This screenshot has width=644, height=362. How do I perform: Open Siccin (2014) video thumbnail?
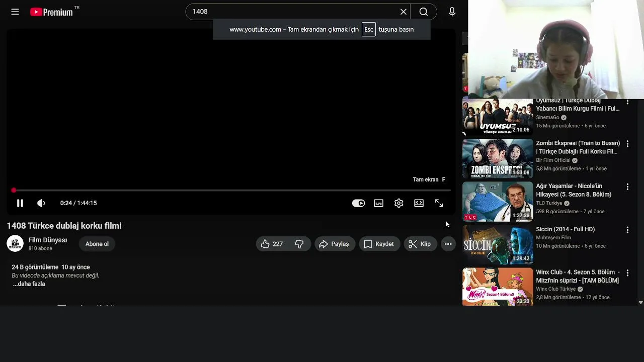click(498, 245)
